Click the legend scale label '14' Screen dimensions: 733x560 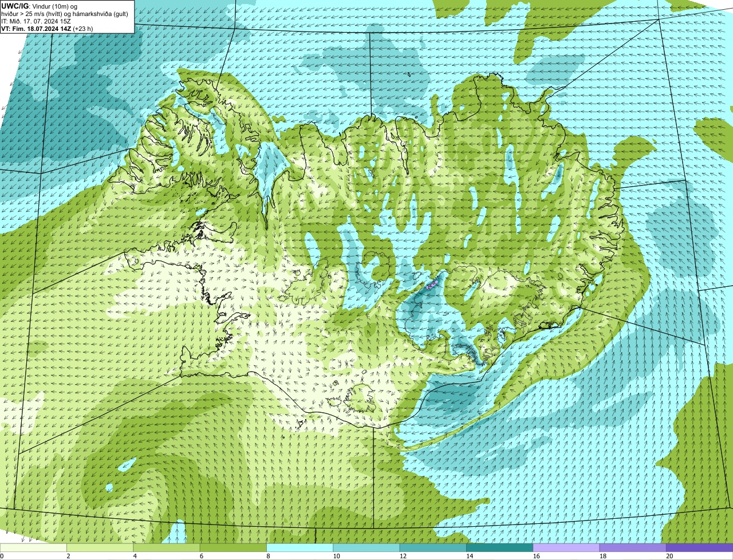pyautogui.click(x=469, y=556)
